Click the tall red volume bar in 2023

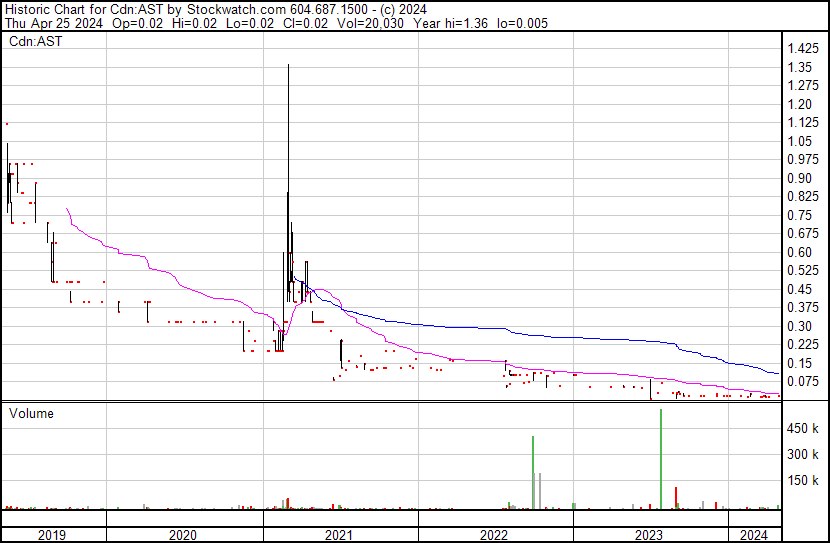[x=677, y=498]
